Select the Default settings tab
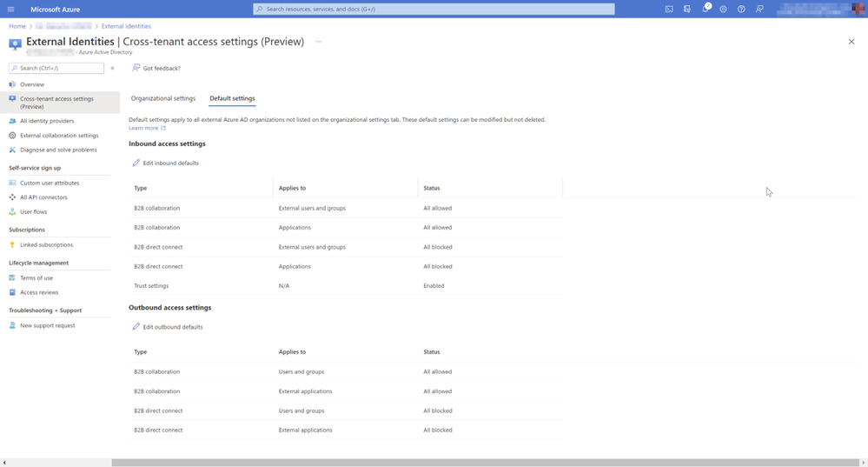This screenshot has height=467, width=868. coord(232,98)
